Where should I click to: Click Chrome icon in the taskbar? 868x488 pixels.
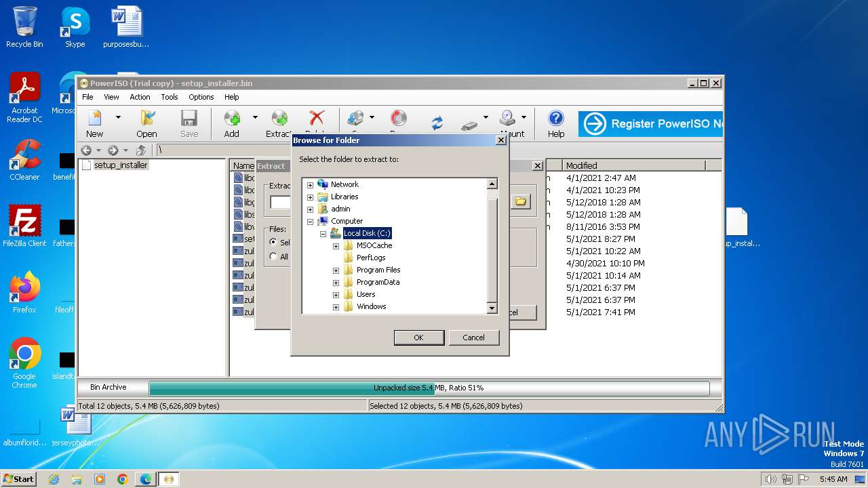123,479
